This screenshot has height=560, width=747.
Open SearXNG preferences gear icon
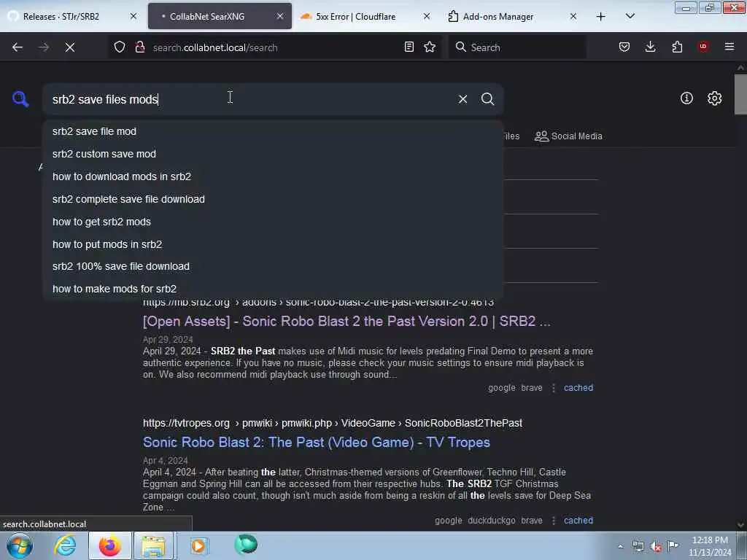point(714,98)
